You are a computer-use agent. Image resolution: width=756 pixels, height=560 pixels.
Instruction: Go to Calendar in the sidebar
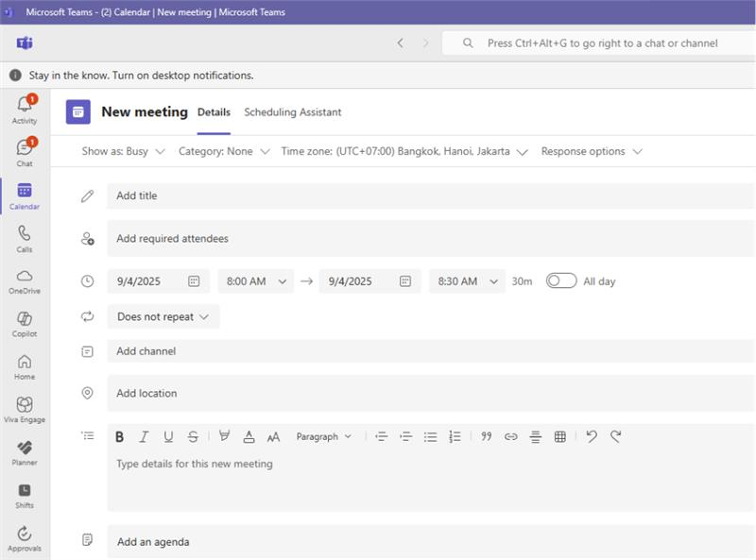click(x=25, y=195)
